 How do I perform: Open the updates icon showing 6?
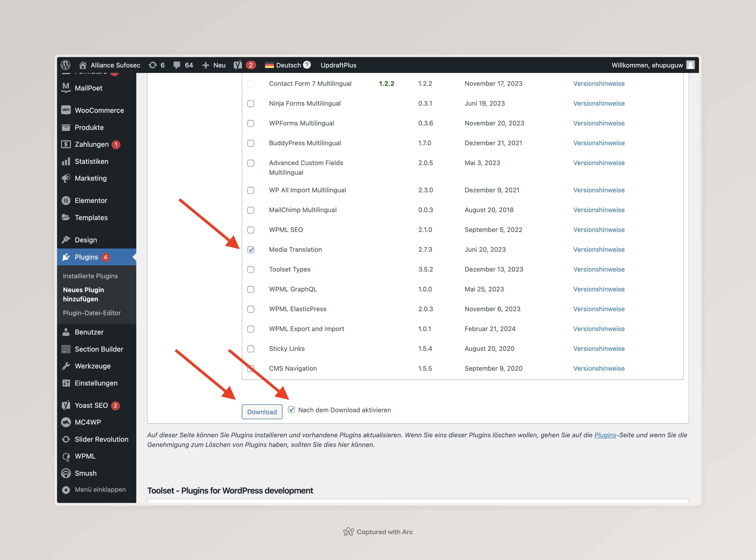[x=153, y=65]
